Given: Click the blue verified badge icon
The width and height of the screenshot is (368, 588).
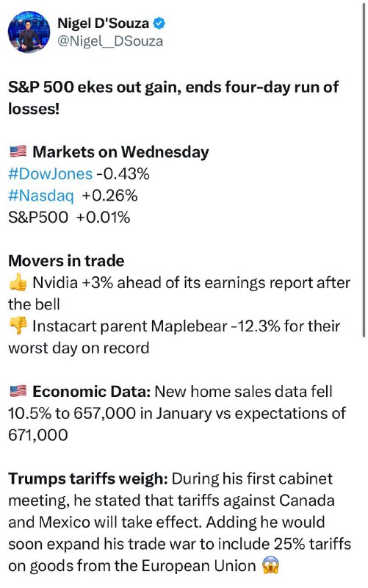Looking at the screenshot, I should 159,24.
